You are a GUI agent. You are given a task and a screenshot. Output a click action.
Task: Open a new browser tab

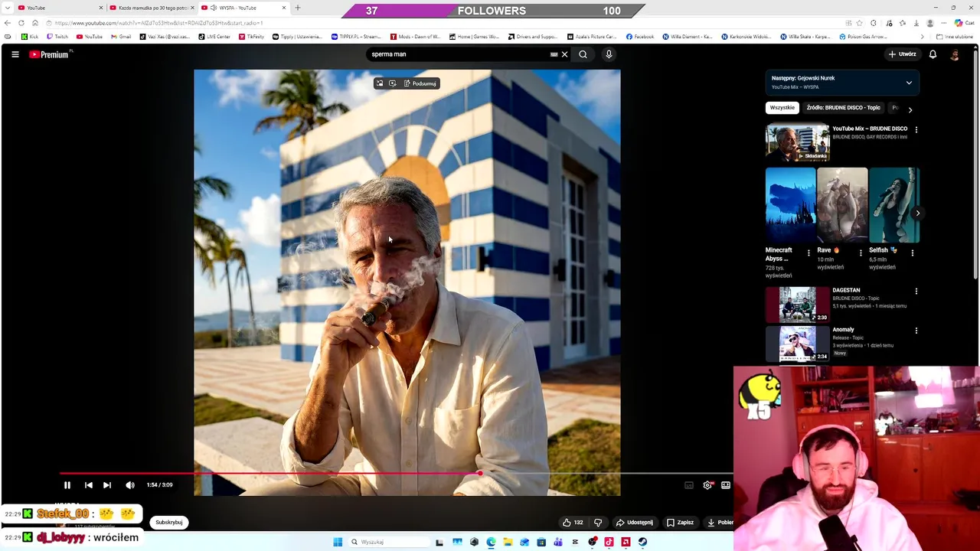298,8
